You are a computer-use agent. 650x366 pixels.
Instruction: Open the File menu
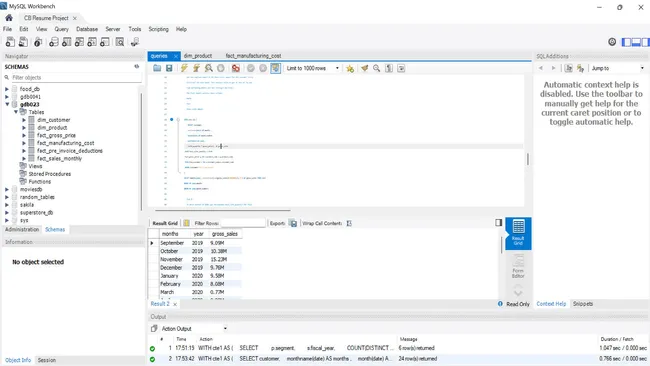click(x=7, y=29)
